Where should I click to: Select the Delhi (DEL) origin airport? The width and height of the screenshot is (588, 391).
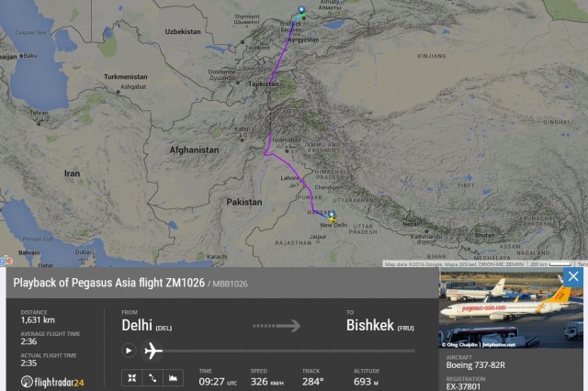[147, 325]
